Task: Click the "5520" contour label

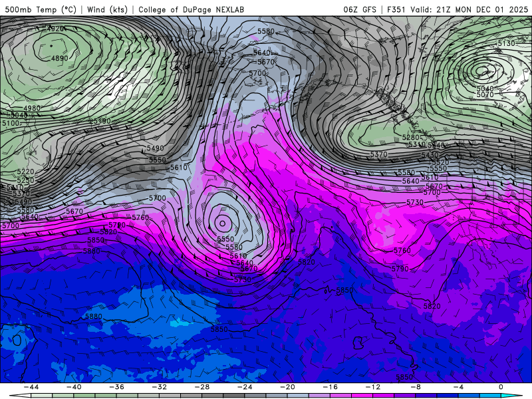Action: (x=440, y=162)
